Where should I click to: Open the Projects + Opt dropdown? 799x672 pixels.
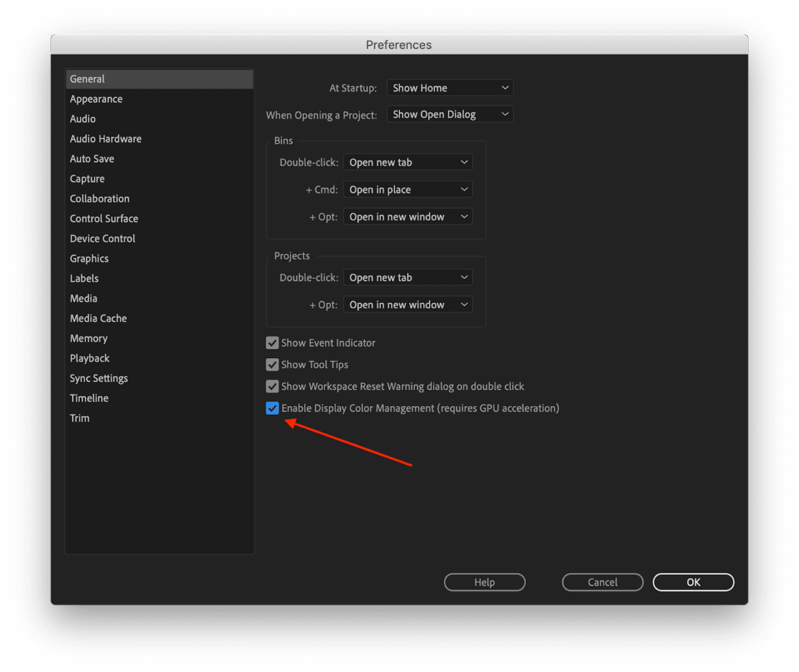(407, 304)
